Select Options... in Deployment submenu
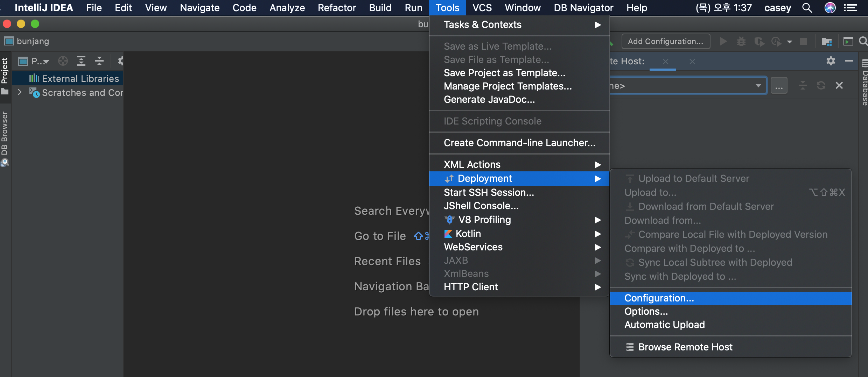868x377 pixels. [x=731, y=311]
